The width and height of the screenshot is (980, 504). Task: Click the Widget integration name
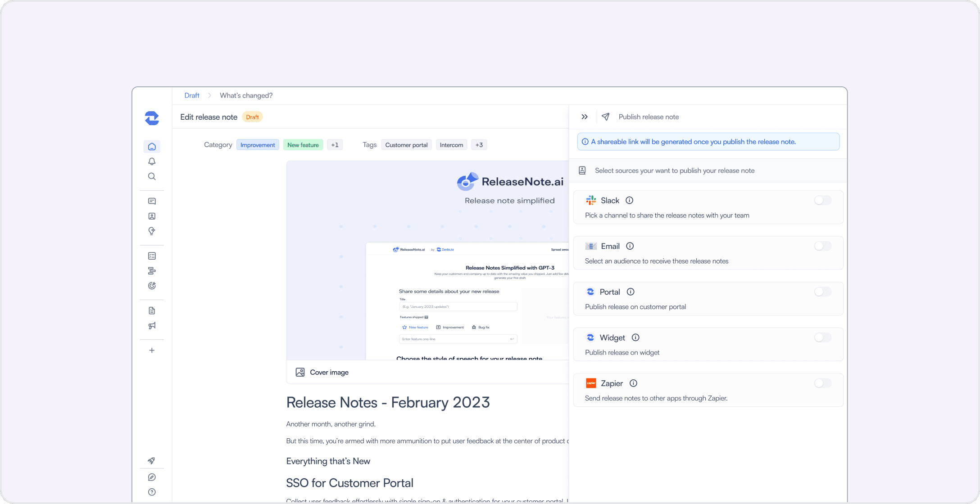coord(612,337)
